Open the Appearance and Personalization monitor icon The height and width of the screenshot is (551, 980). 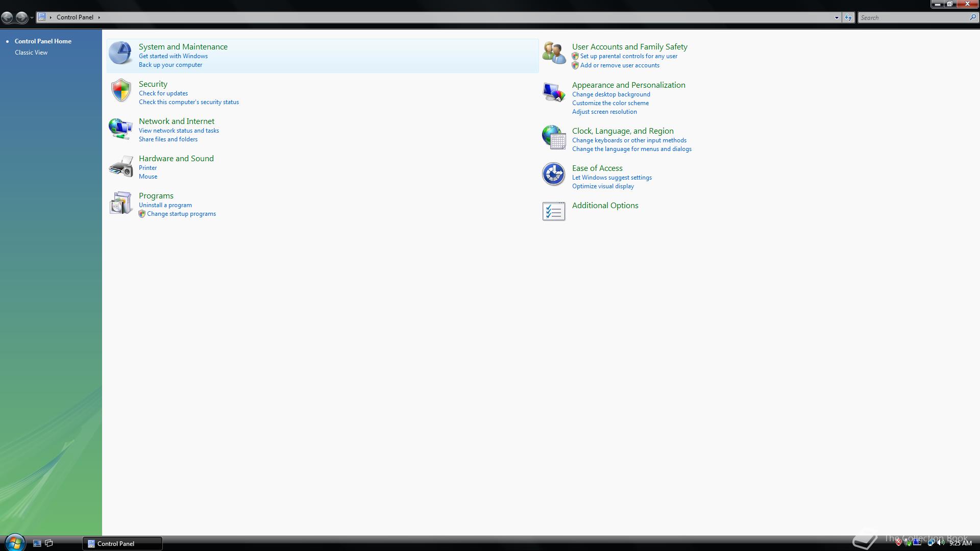pos(553,92)
